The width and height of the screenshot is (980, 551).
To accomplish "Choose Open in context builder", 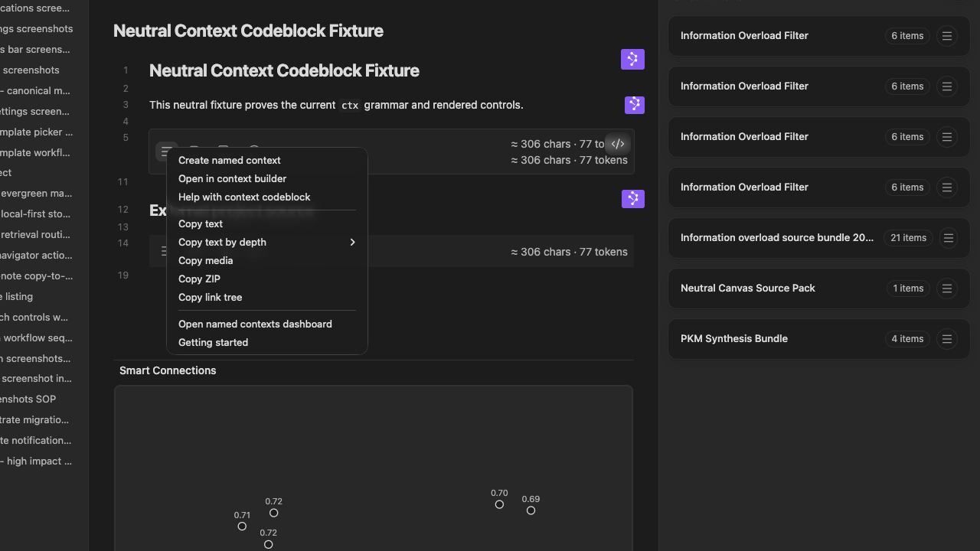I will 267,179.
